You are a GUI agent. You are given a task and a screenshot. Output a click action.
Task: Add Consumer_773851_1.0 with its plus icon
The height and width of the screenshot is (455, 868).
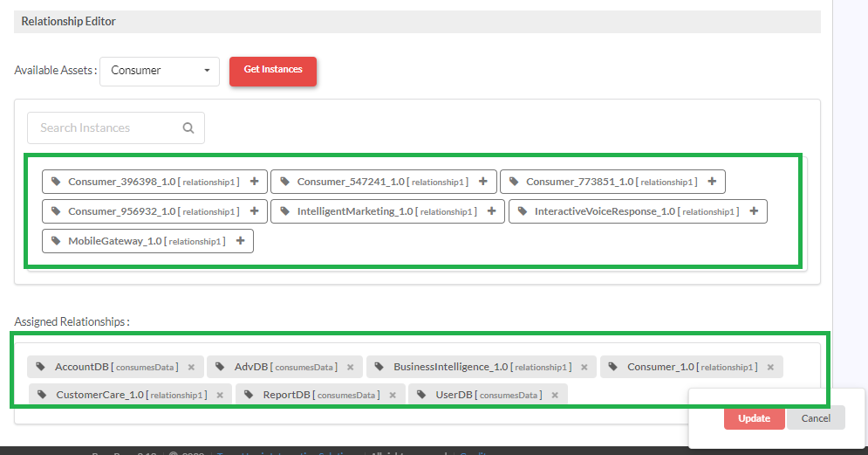click(x=712, y=182)
